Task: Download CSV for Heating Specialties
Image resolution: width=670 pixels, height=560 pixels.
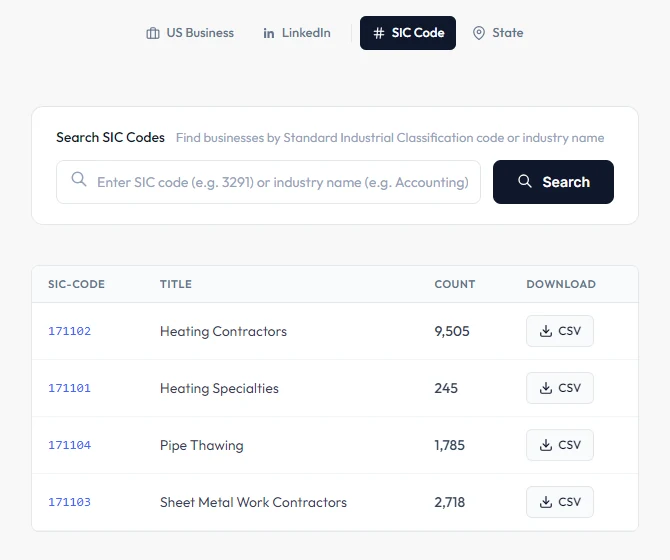Action: (x=560, y=388)
